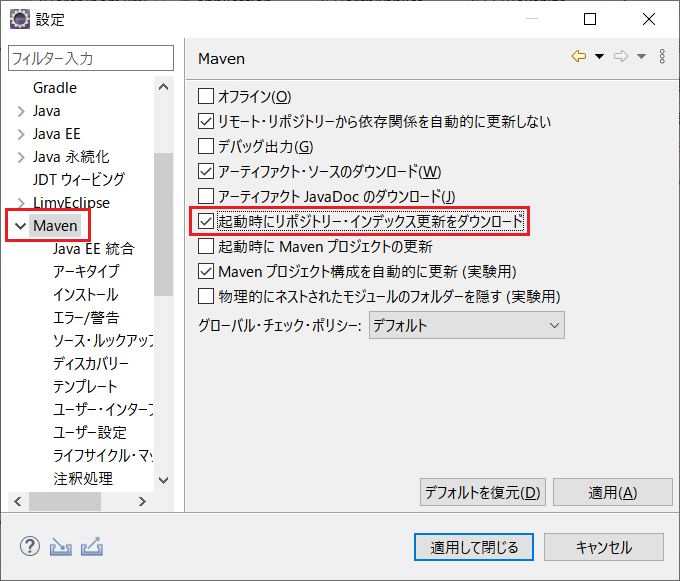Toggle the オフライン(O) checkbox
This screenshot has height=581, width=680.
[x=206, y=96]
